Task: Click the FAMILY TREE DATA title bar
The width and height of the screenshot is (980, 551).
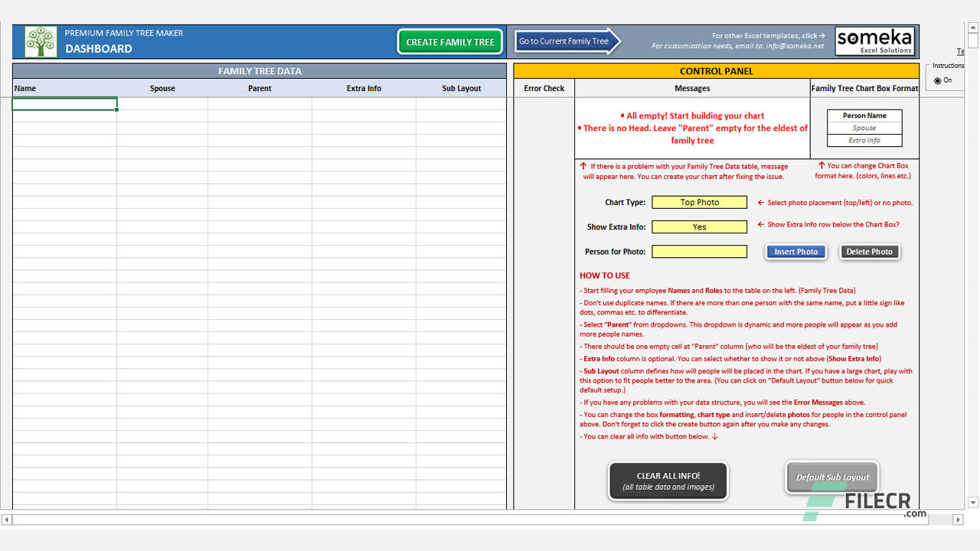Action: click(260, 71)
